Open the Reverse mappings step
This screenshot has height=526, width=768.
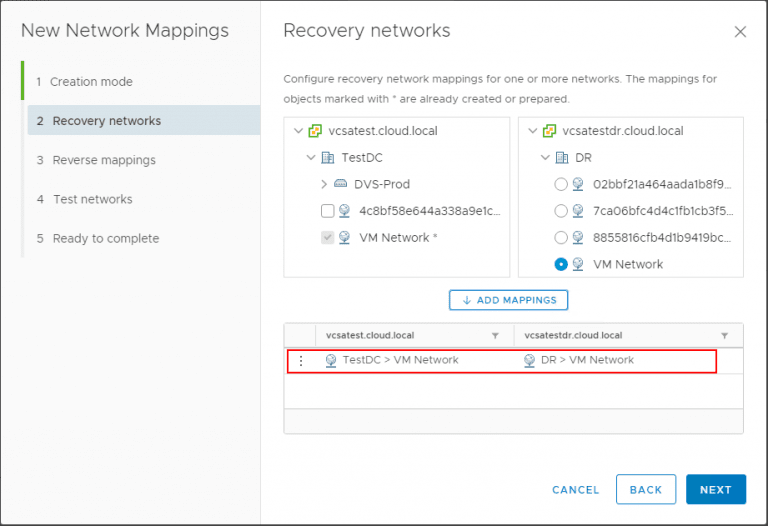tap(104, 160)
